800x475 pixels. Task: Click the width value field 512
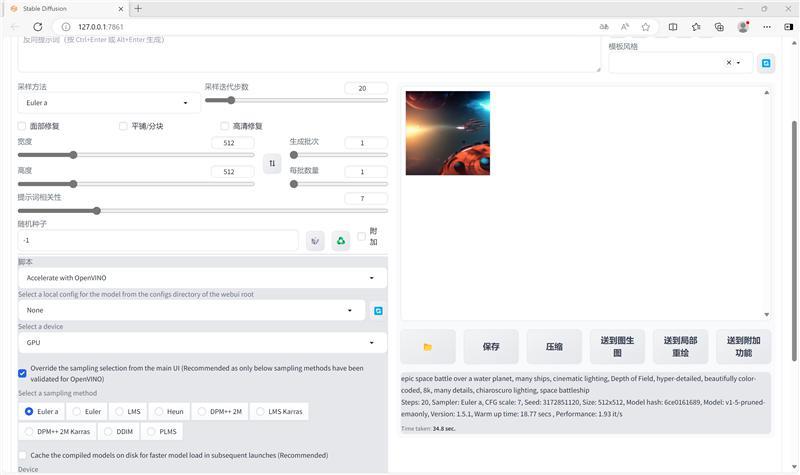[x=233, y=143]
